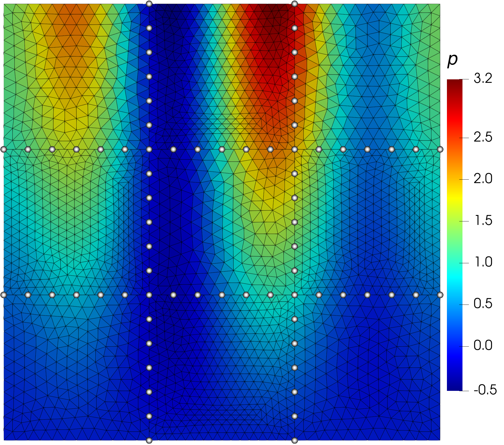Select the '2.0' legend tick label
504x445 pixels.
point(483,179)
